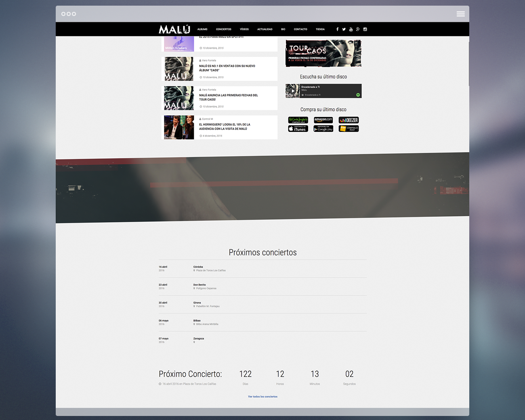Get album on Google Play badge

pos(323,129)
